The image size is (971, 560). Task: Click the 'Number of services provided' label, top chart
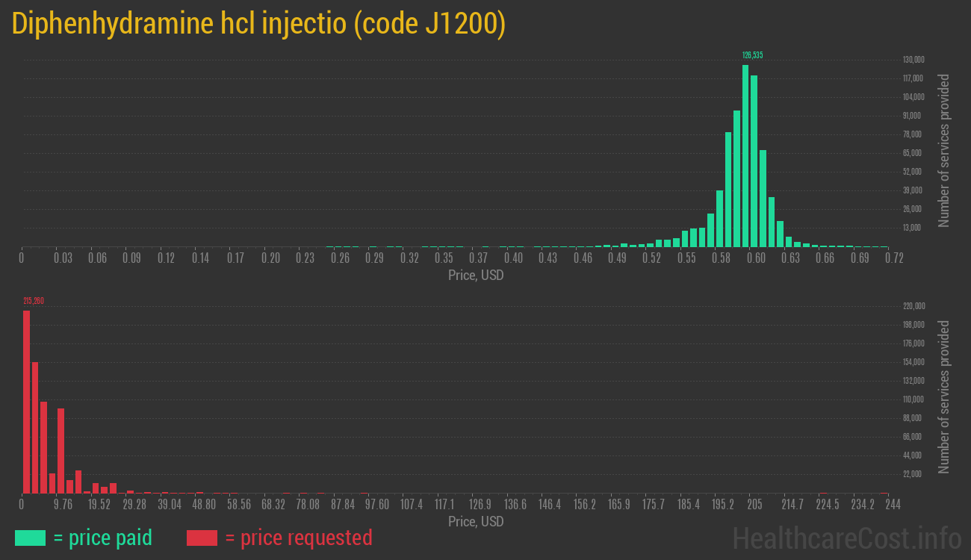coord(943,149)
